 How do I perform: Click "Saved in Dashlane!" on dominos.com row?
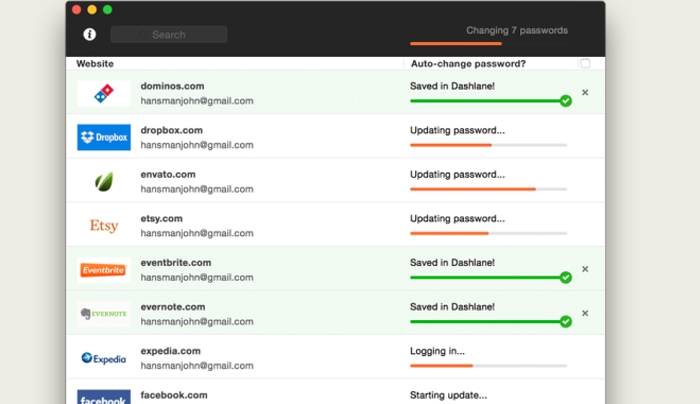(x=452, y=86)
